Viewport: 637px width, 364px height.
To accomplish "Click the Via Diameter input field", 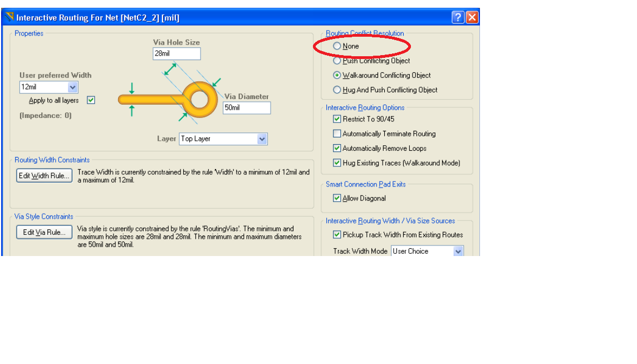I will click(x=246, y=108).
